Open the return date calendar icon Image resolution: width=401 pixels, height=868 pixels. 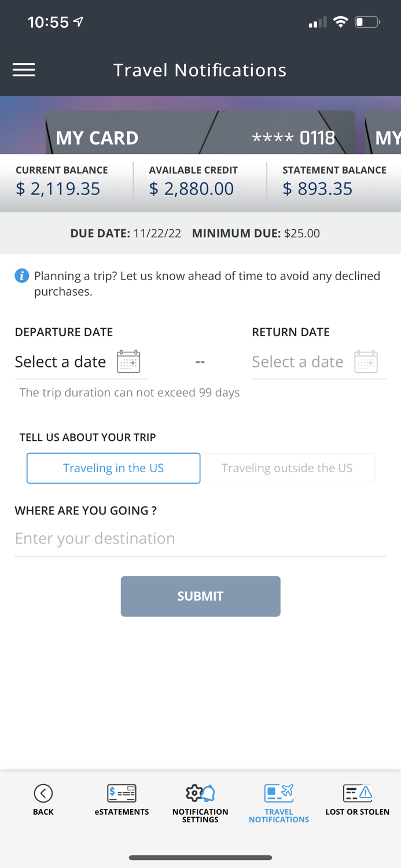coord(366,361)
